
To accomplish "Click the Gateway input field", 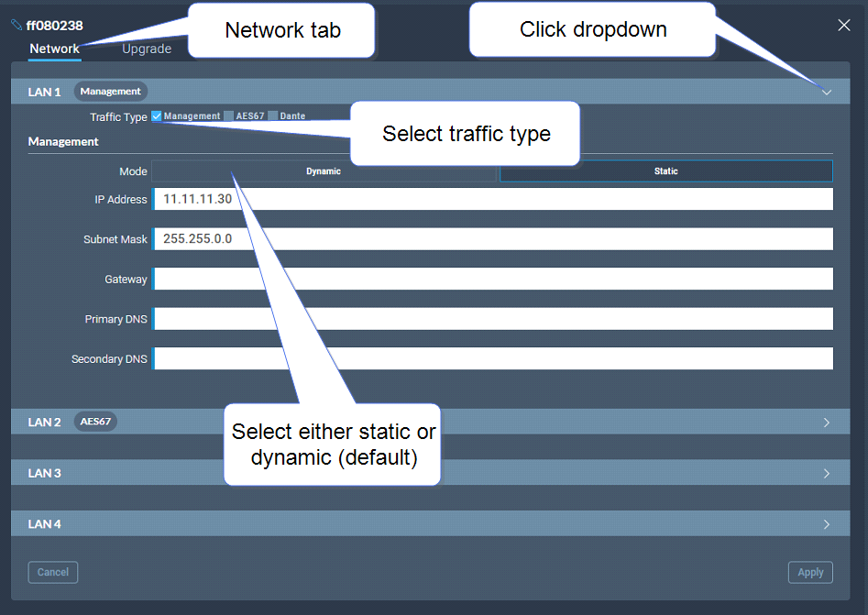I will click(493, 279).
